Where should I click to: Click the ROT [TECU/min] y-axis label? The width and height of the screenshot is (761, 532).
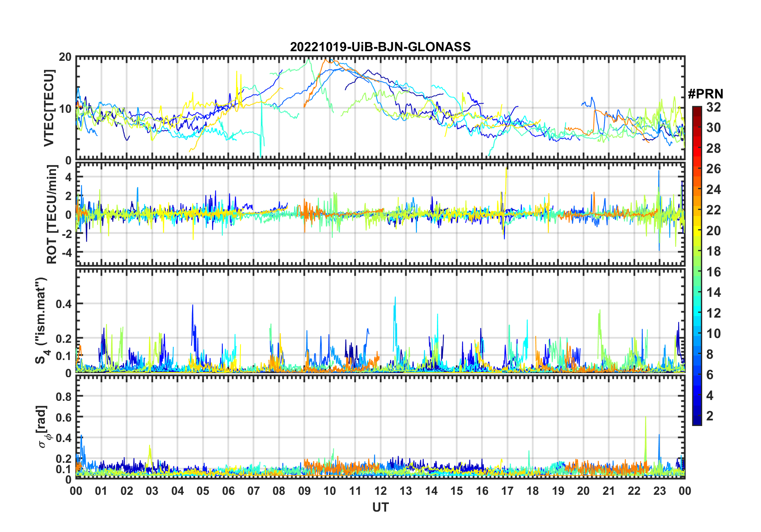[x=52, y=214]
